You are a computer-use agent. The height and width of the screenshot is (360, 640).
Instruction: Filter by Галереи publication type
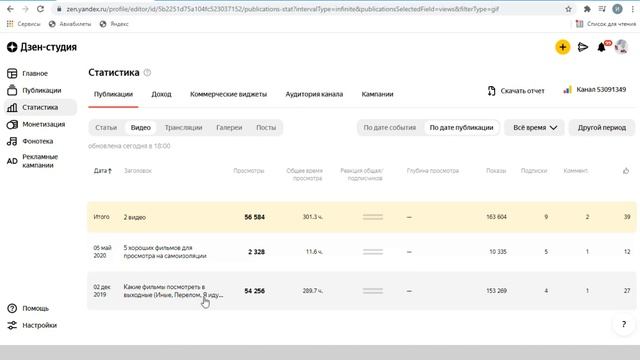pyautogui.click(x=229, y=128)
